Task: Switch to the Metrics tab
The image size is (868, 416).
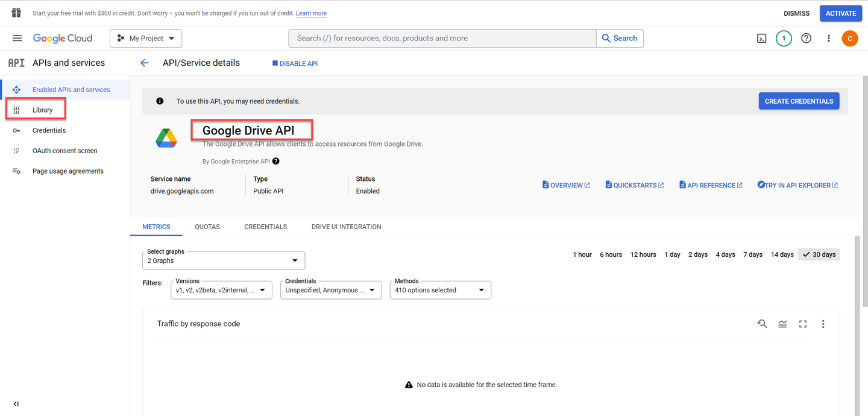Action: click(x=156, y=227)
